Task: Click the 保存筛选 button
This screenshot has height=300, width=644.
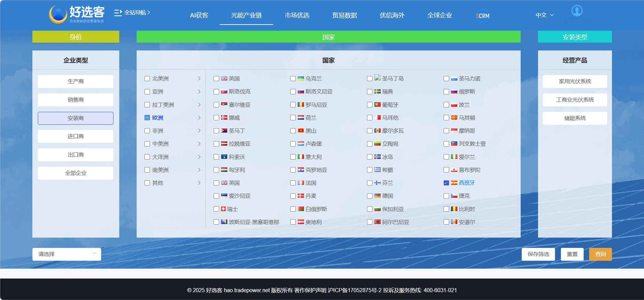Action: [538, 254]
